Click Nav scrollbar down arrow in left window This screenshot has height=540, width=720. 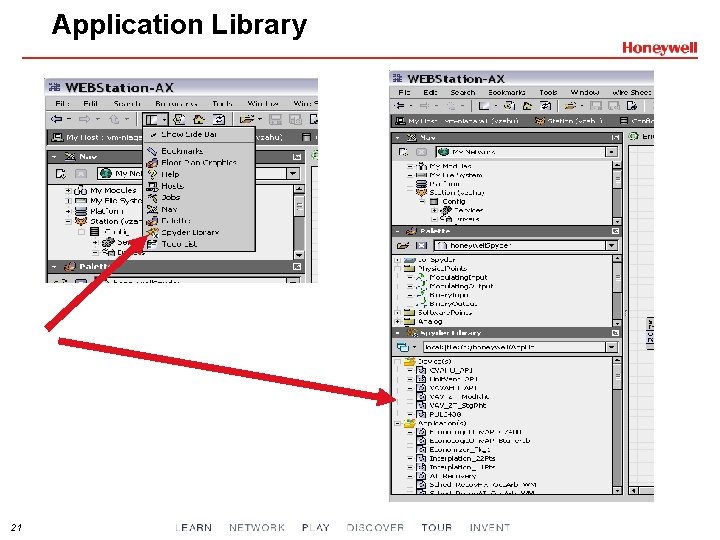(299, 255)
